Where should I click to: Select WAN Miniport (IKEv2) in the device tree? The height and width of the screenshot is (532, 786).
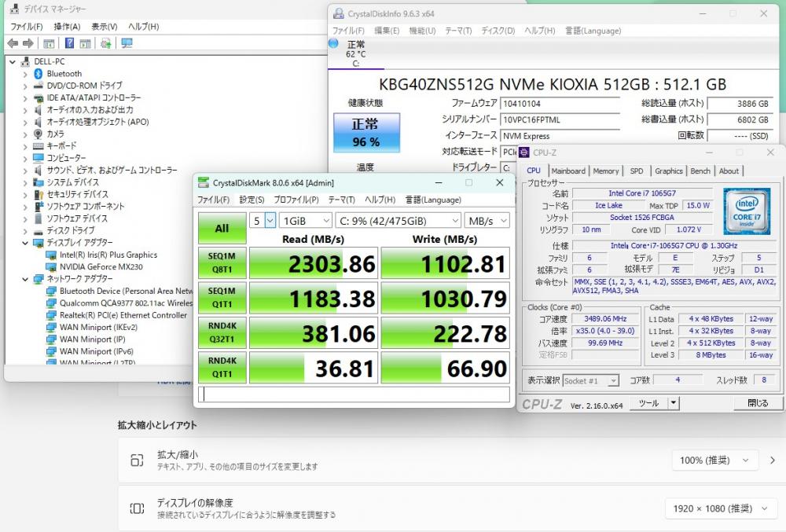click(98, 327)
